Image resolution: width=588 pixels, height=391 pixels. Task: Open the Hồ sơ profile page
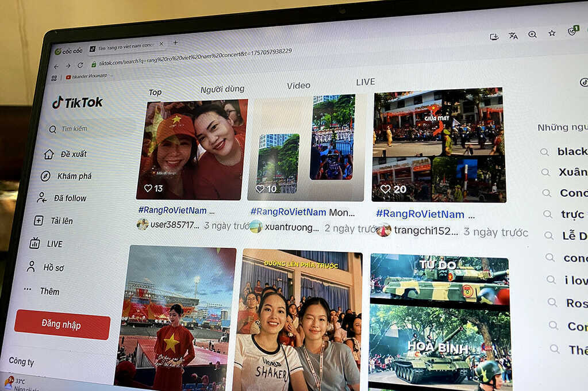45,267
